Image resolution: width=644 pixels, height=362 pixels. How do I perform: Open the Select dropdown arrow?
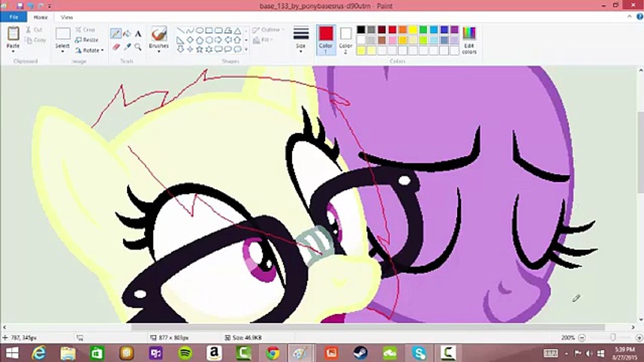[63, 51]
